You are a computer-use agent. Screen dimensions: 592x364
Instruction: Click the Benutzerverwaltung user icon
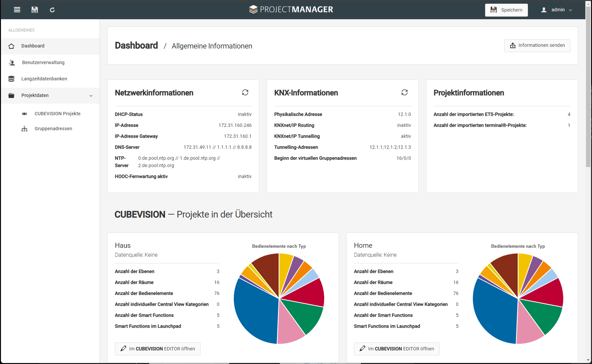click(x=12, y=62)
